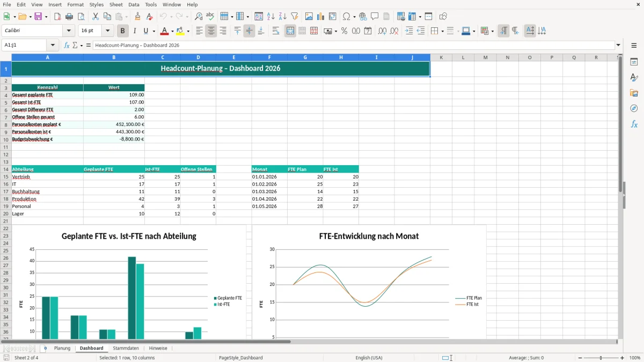Expand the Name Box dropdown
This screenshot has height=362, width=644.
pyautogui.click(x=53, y=45)
